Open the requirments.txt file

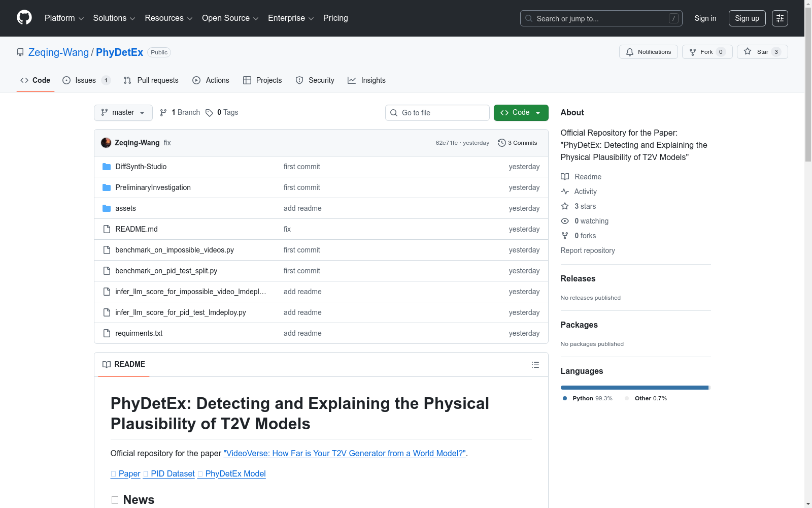pyautogui.click(x=139, y=333)
